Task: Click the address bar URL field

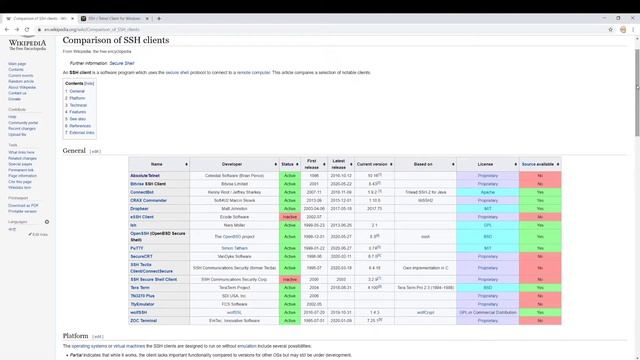Action: coord(318,29)
